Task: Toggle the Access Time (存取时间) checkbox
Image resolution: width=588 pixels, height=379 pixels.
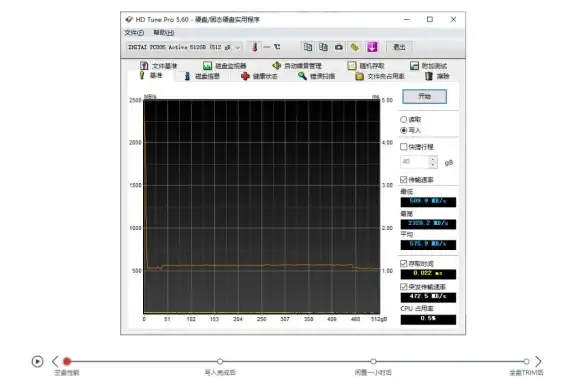Action: (404, 264)
